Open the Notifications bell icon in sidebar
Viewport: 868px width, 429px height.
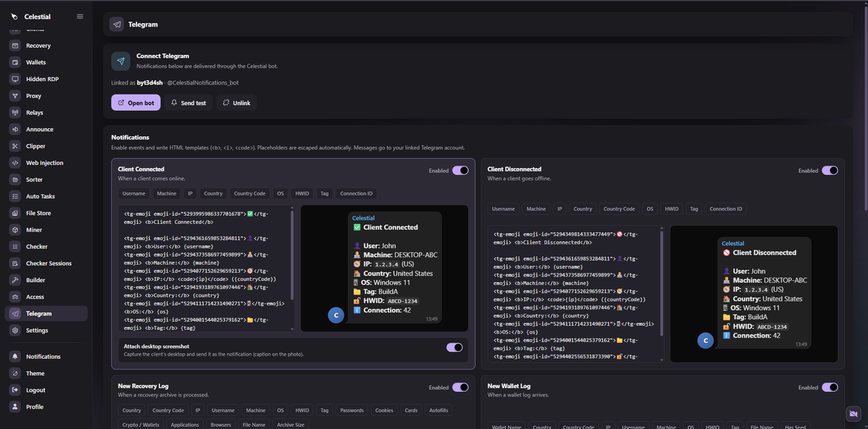pyautogui.click(x=14, y=356)
